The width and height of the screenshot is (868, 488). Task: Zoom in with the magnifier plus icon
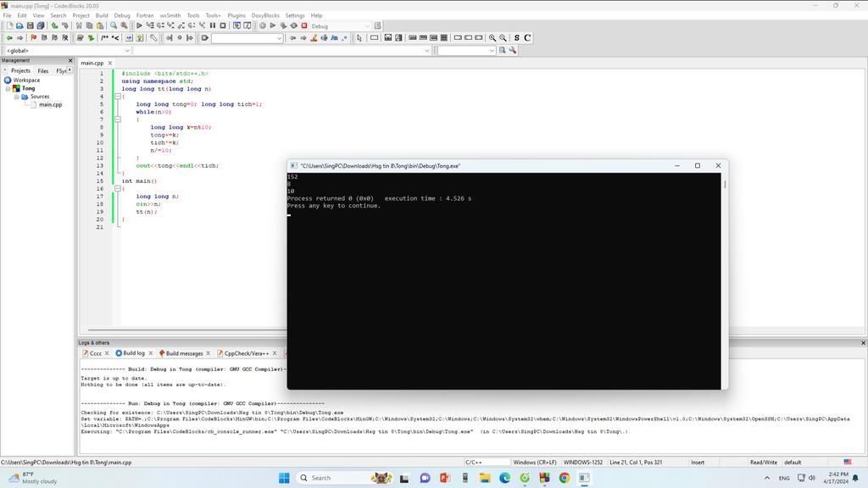pyautogui.click(x=492, y=37)
